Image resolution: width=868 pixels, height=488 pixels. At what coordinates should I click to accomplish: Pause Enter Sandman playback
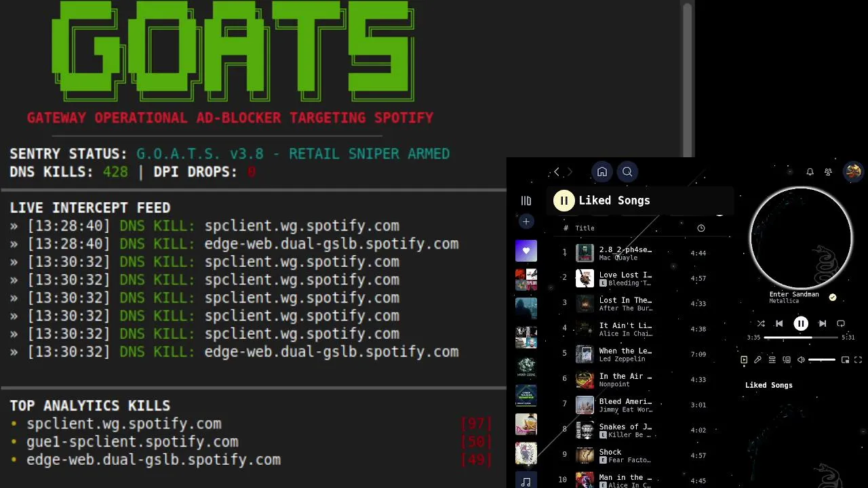tap(801, 324)
